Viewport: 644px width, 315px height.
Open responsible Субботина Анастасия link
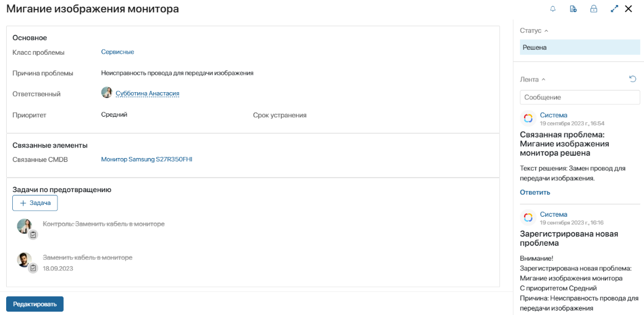pos(147,94)
